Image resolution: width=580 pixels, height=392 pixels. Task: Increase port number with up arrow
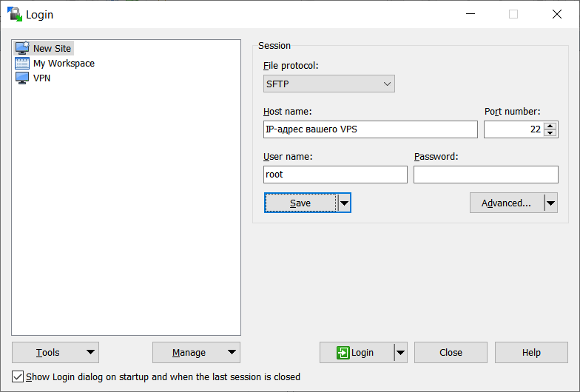tap(550, 126)
